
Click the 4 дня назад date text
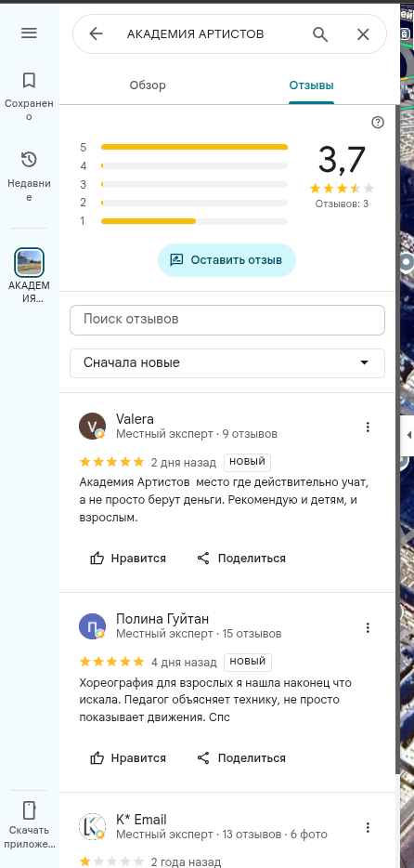(184, 662)
